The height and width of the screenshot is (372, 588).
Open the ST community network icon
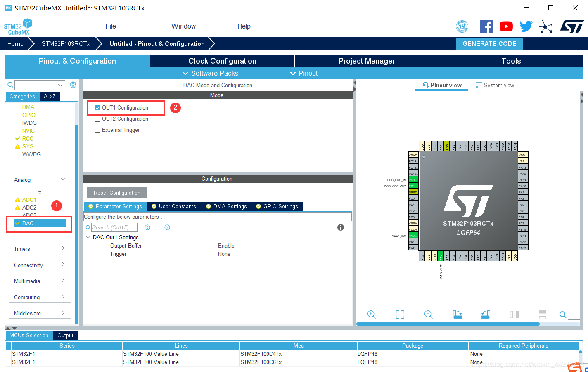546,27
